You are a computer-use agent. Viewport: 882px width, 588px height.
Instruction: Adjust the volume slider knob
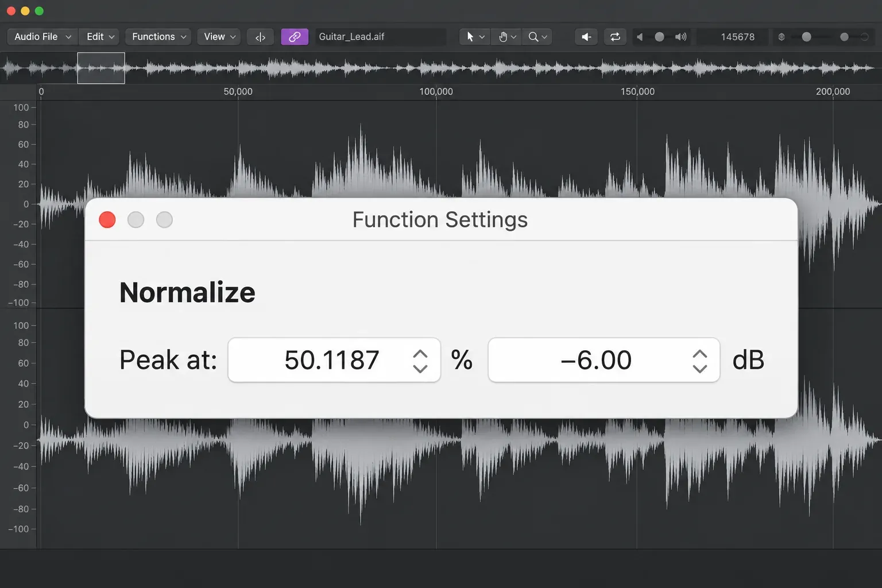tap(659, 37)
